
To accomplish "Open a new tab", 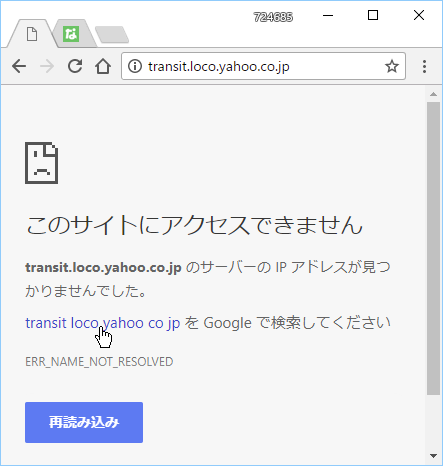I will [112, 35].
